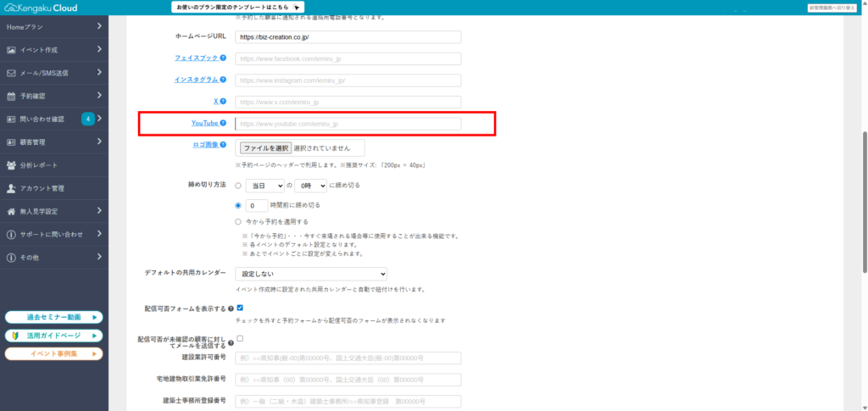Click the イベント事例集 button

[x=53, y=354]
